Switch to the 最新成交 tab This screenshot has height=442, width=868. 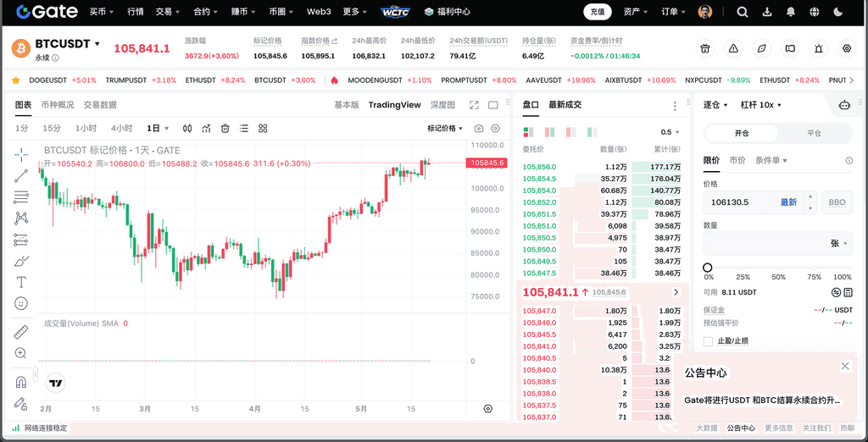[x=565, y=105]
